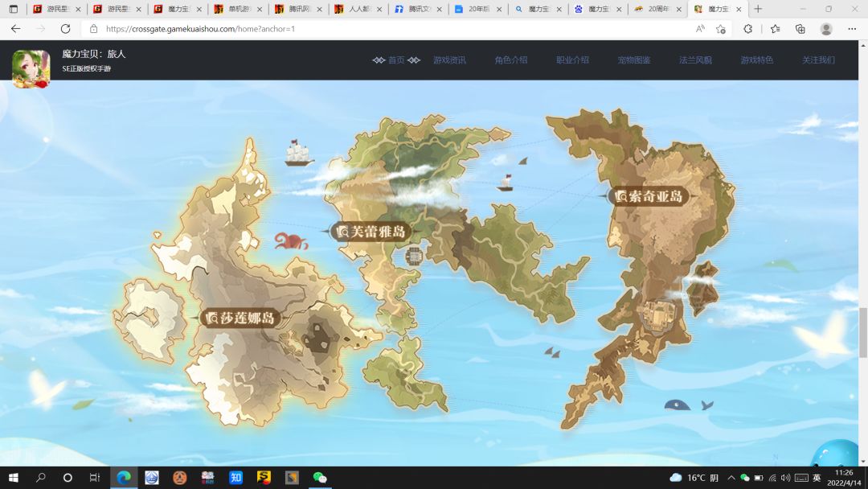Click the 魔力宝贝：旅人 site title
This screenshot has width=868, height=489.
[x=93, y=54]
